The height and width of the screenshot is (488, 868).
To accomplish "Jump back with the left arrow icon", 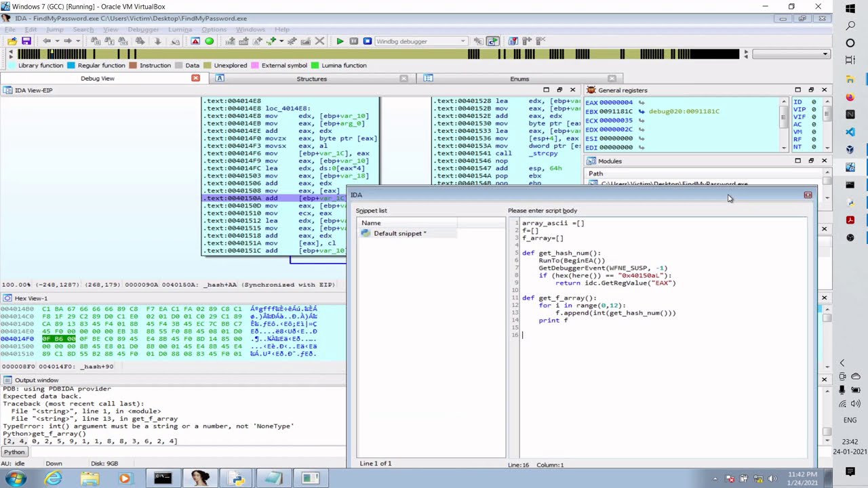I will click(x=46, y=41).
